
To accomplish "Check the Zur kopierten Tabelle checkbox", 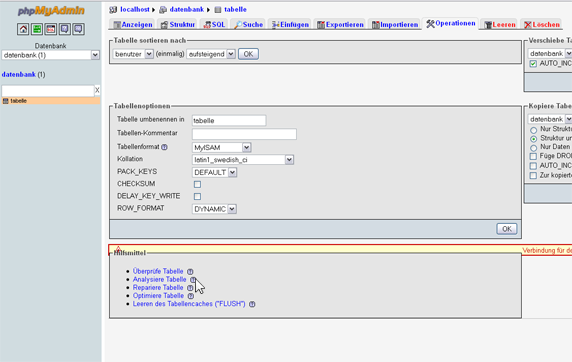I will pos(533,176).
